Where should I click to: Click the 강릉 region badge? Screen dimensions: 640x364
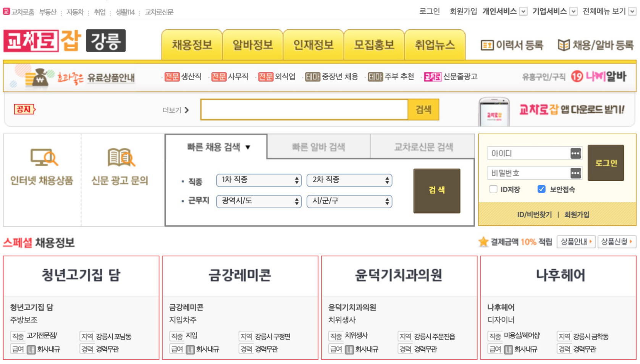click(x=106, y=41)
